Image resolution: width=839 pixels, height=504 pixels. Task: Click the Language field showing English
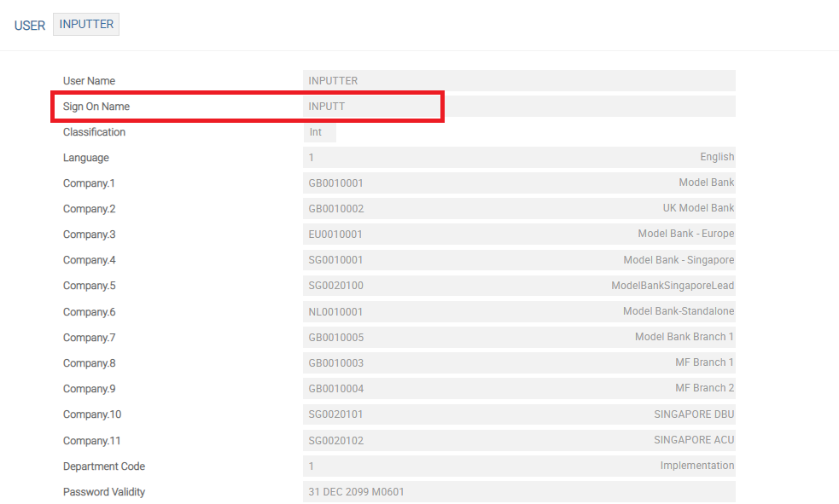518,157
